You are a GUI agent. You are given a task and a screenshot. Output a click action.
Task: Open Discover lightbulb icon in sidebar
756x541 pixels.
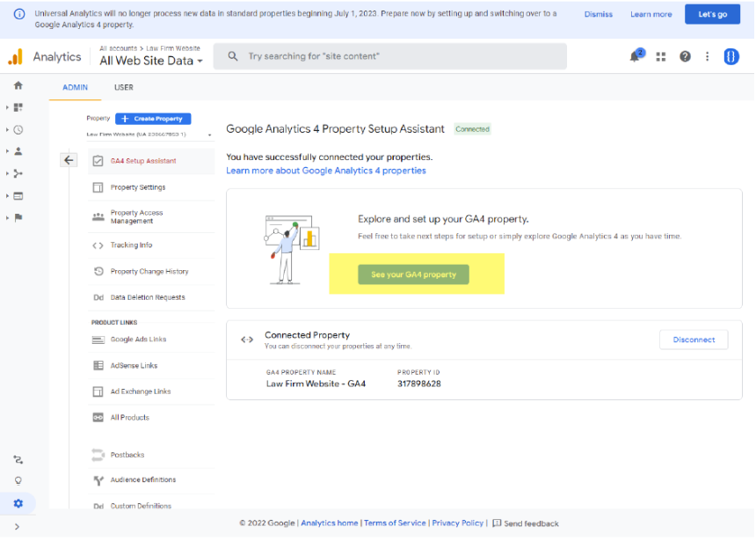click(18, 480)
